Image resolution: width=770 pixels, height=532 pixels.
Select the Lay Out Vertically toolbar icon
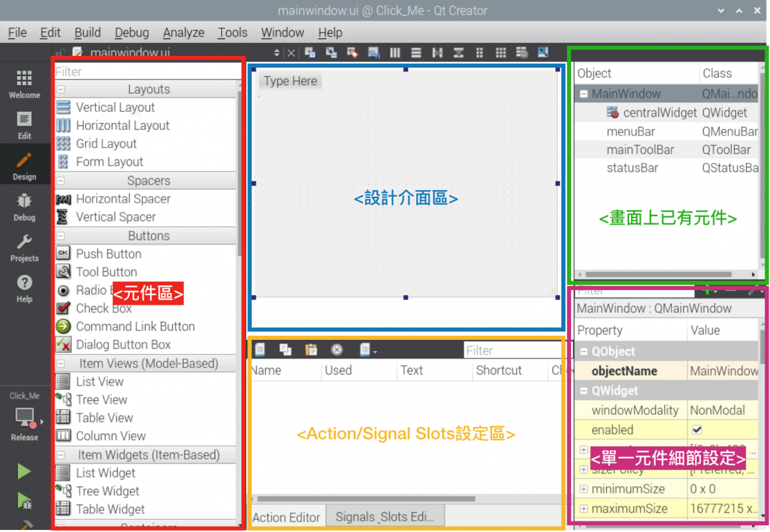click(416, 52)
